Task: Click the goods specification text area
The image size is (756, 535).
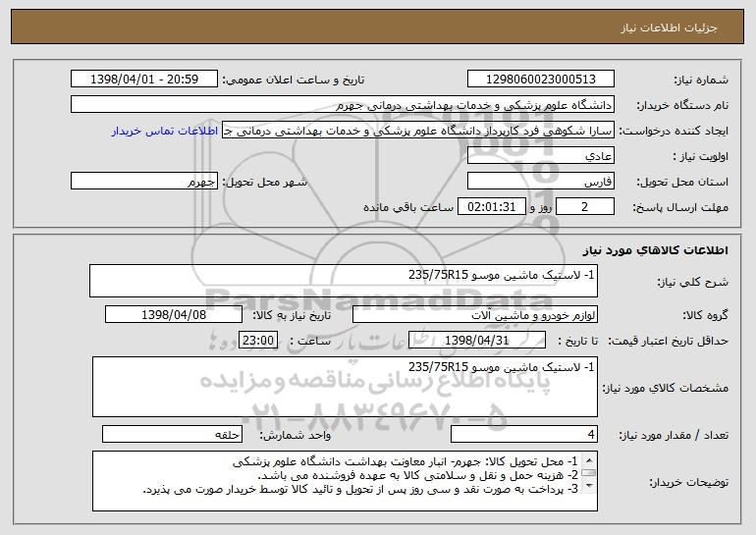Action: pos(345,387)
